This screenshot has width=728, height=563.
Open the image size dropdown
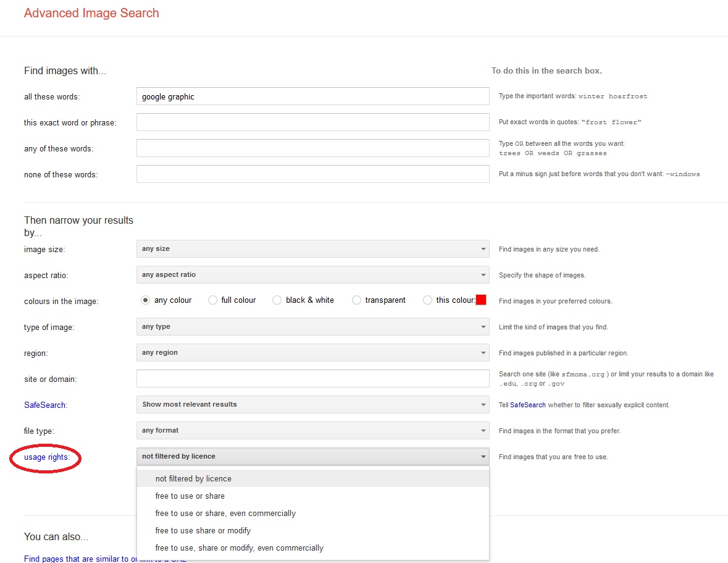click(x=312, y=249)
